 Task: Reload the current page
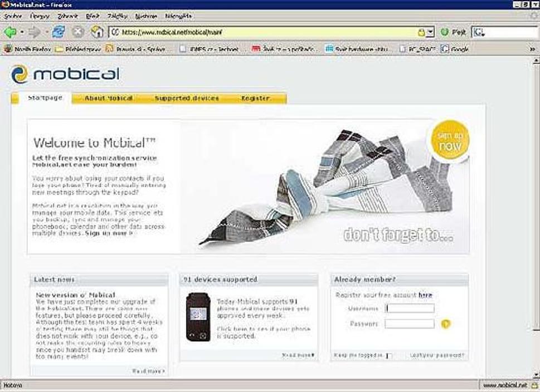(58, 32)
